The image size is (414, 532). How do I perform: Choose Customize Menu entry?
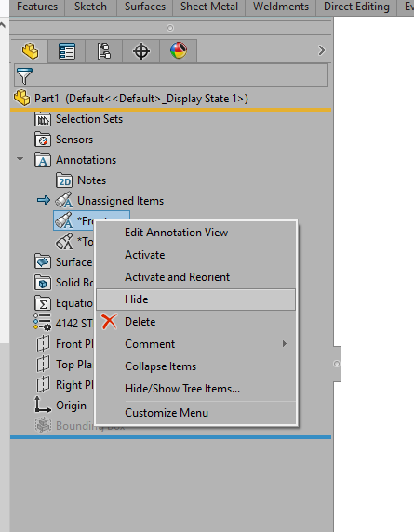tap(167, 413)
